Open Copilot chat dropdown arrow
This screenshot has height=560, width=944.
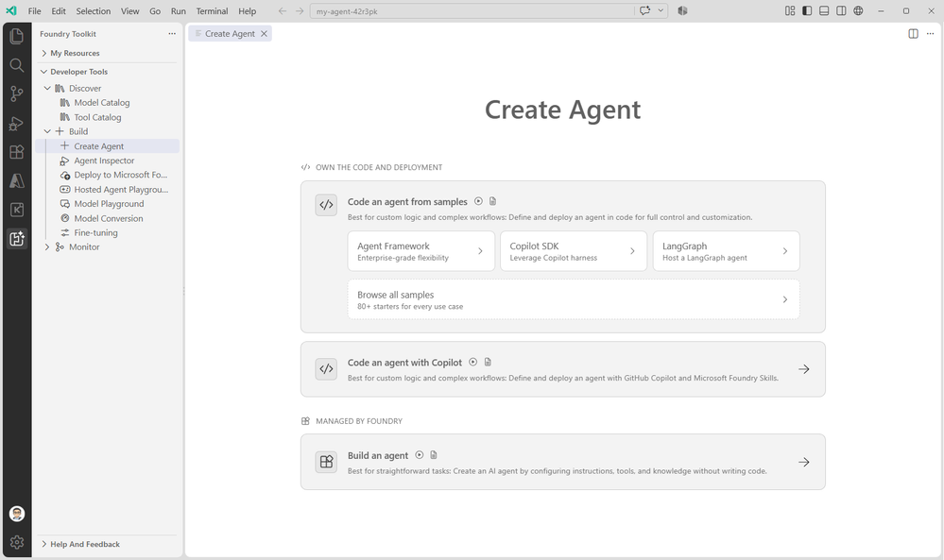click(661, 10)
